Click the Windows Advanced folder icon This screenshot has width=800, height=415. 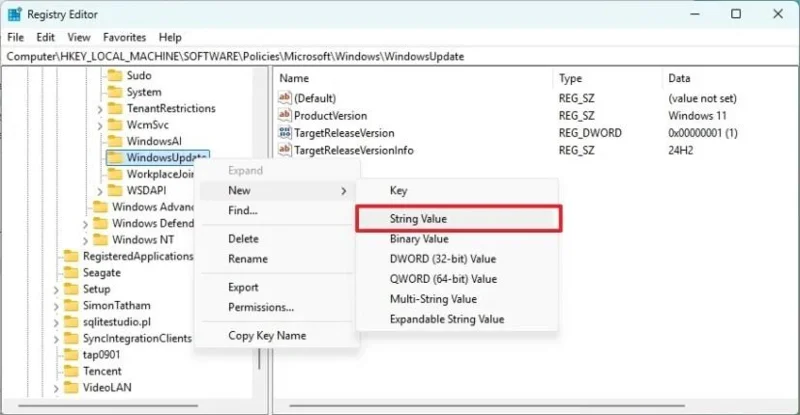pos(100,207)
